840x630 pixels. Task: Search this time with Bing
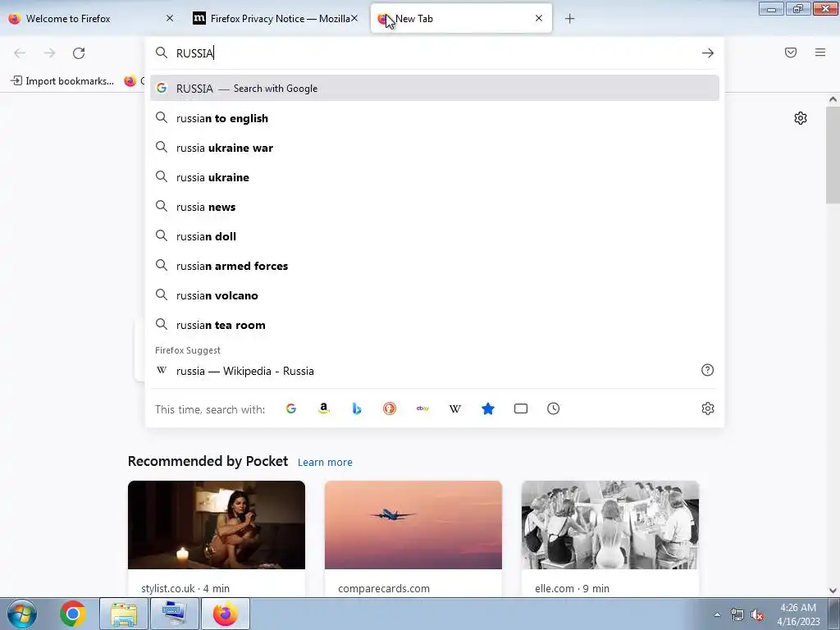point(357,409)
